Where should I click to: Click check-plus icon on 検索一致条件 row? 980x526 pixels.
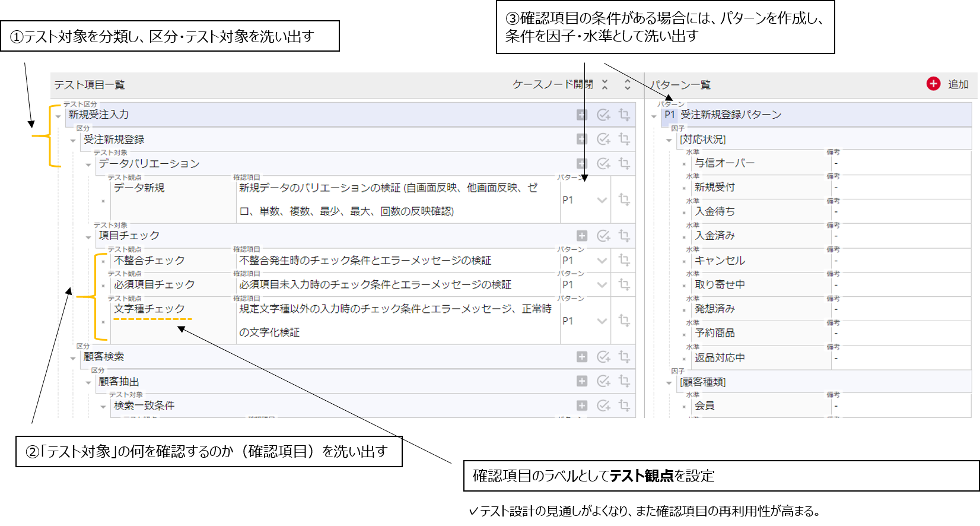[603, 405]
